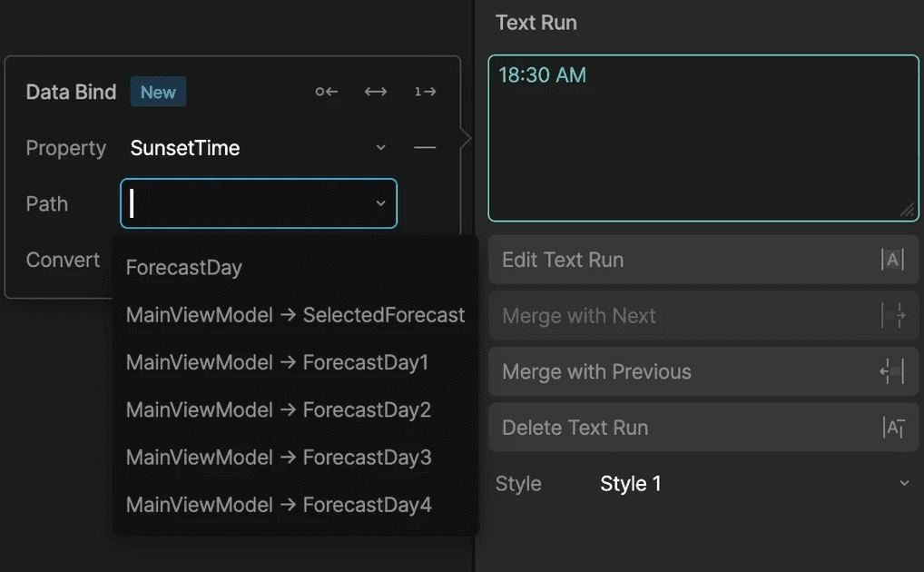Image resolution: width=924 pixels, height=572 pixels.
Task: Collapse the Path dropdown chevron
Action: (x=380, y=203)
